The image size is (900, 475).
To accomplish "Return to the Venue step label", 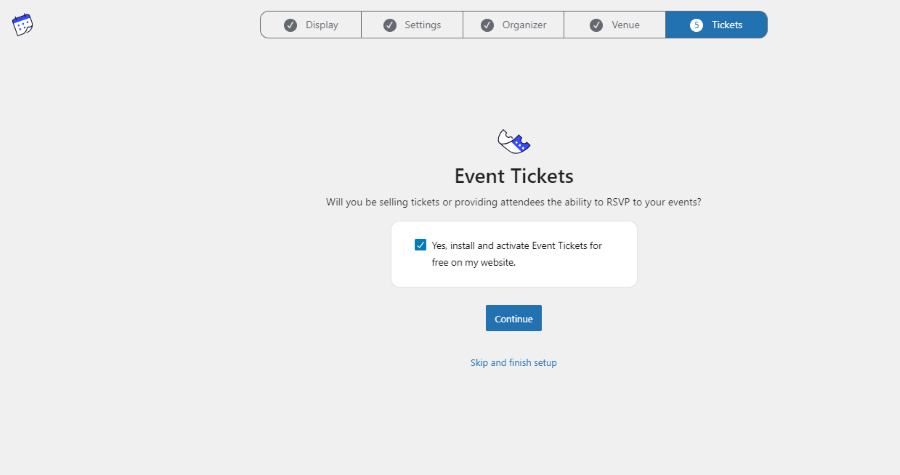I will [626, 25].
